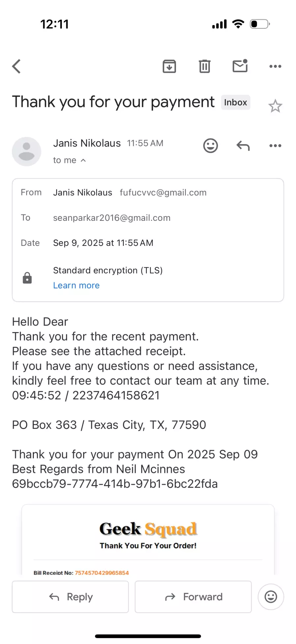The height and width of the screenshot is (644, 296).
Task: Tap sender address fufucvvc@gmail.com
Action: pos(163,193)
